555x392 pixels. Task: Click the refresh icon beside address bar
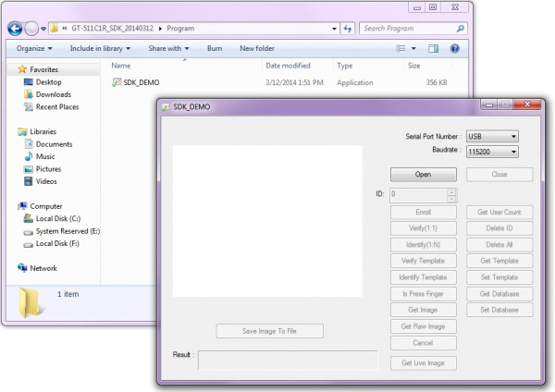click(347, 29)
